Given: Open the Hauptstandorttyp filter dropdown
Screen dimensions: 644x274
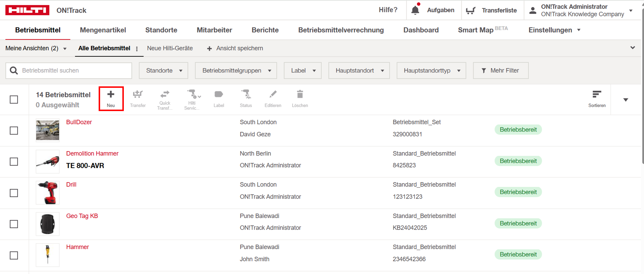Looking at the screenshot, I should [x=431, y=71].
